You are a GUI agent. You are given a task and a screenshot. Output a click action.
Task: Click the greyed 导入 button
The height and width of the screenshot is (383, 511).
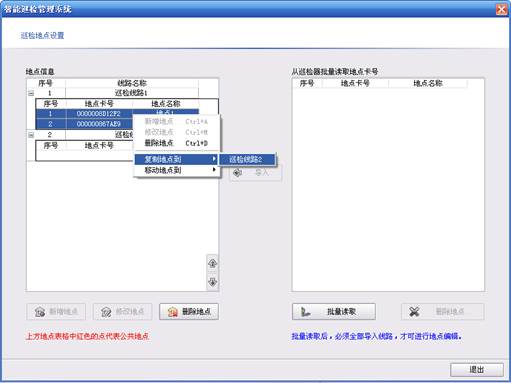(255, 173)
